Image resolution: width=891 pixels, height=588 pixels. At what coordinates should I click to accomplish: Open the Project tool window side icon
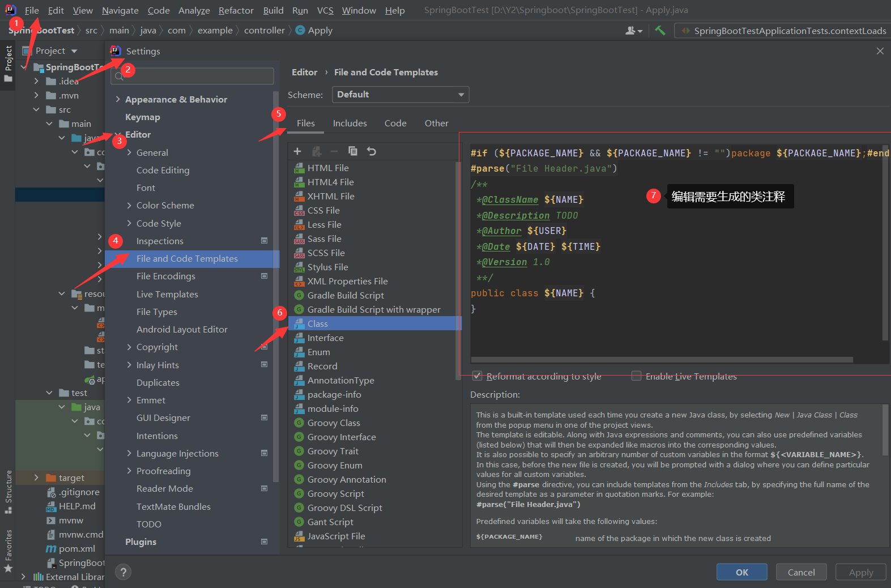point(8,63)
